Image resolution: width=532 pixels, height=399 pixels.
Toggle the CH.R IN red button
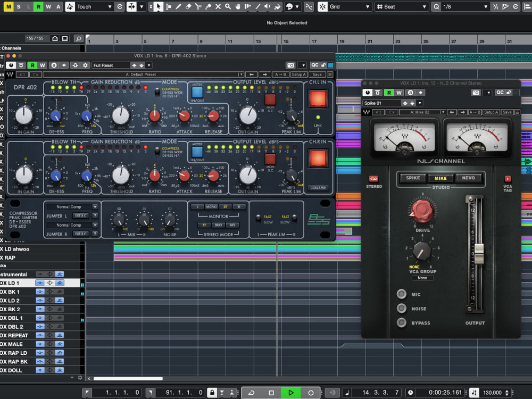318,158
